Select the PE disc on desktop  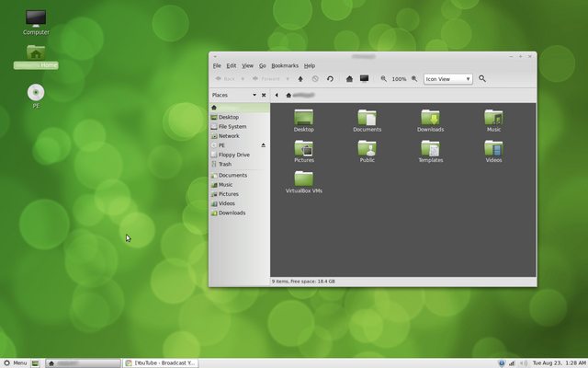pos(36,97)
